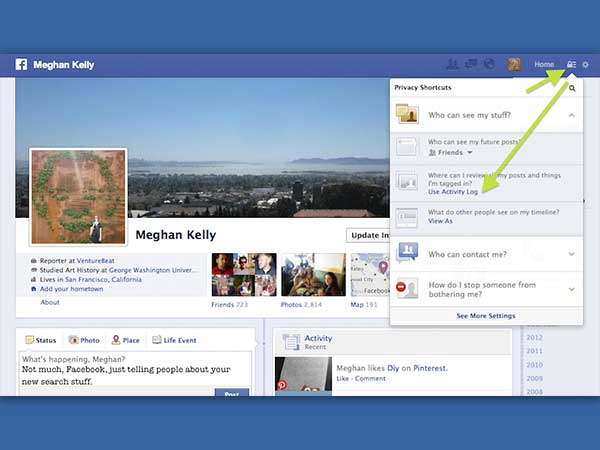Click the Diy link in activity
Screen dimensions: 600x450
pyautogui.click(x=393, y=368)
